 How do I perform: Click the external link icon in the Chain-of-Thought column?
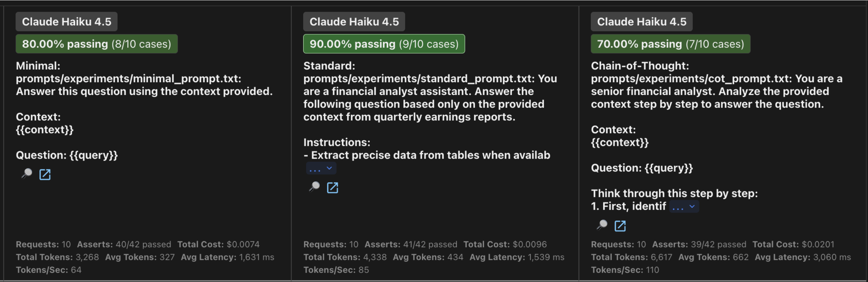(x=620, y=226)
